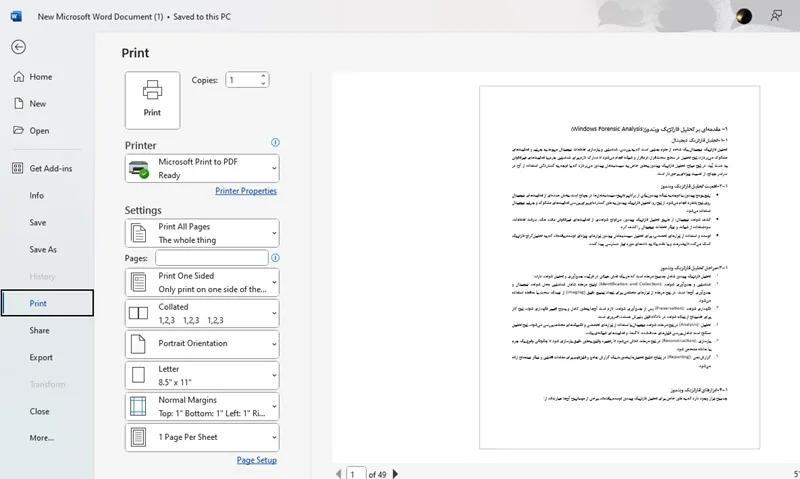Click the printer info icon beside Printer
The width and height of the screenshot is (800, 479).
tap(275, 142)
